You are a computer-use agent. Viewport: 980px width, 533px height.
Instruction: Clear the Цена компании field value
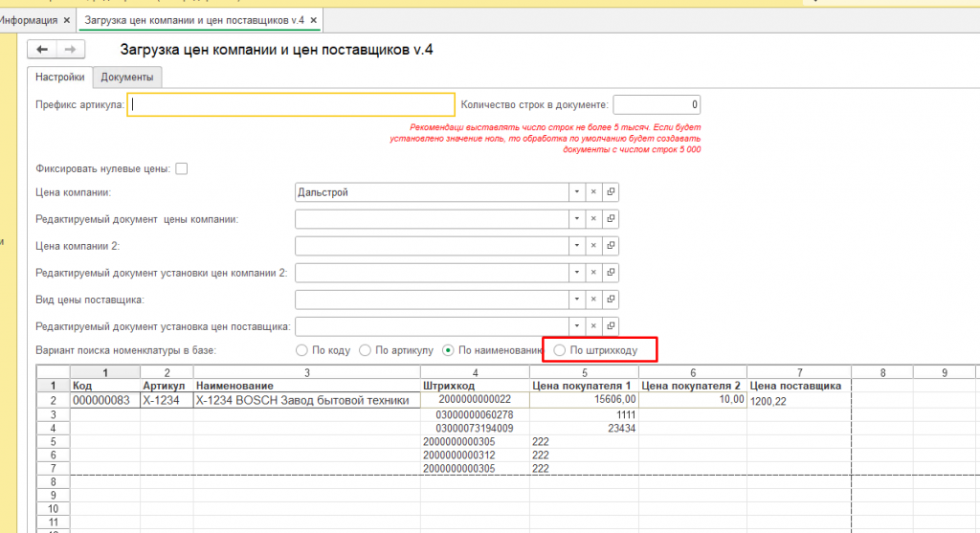click(593, 192)
